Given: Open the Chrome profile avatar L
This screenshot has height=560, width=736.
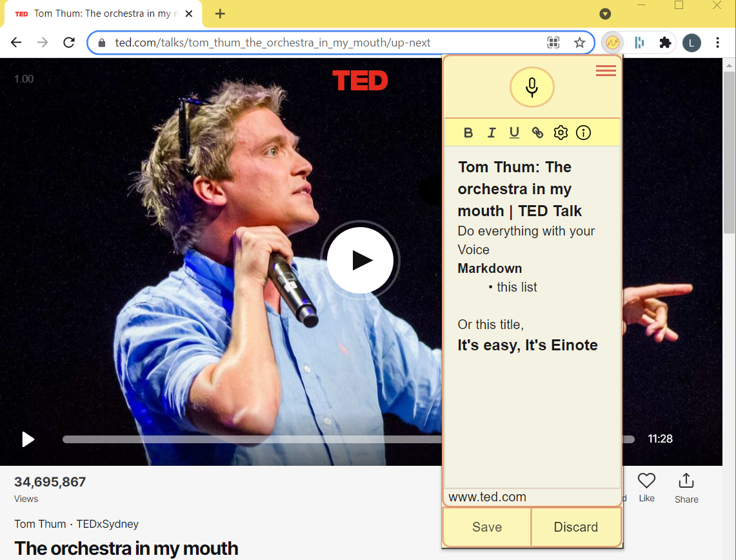Looking at the screenshot, I should pyautogui.click(x=691, y=43).
